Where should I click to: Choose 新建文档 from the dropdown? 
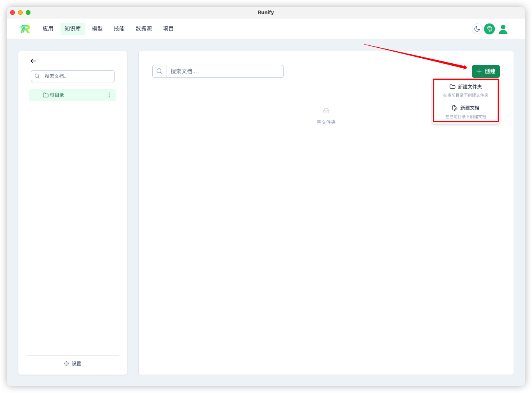[x=466, y=112]
